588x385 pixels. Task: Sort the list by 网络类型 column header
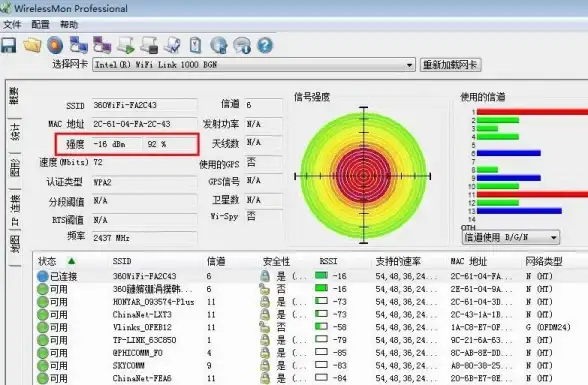544,261
